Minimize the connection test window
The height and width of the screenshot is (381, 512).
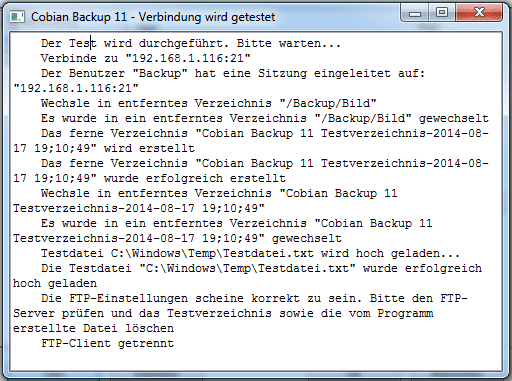coord(415,13)
